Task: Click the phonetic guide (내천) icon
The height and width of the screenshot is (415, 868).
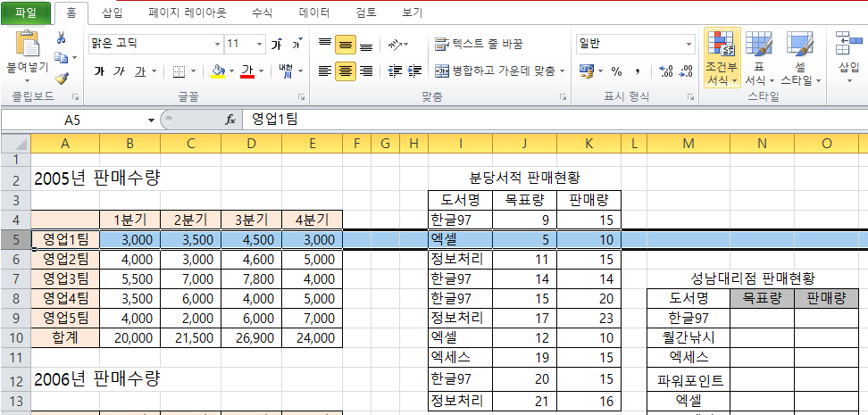Action: click(x=286, y=71)
